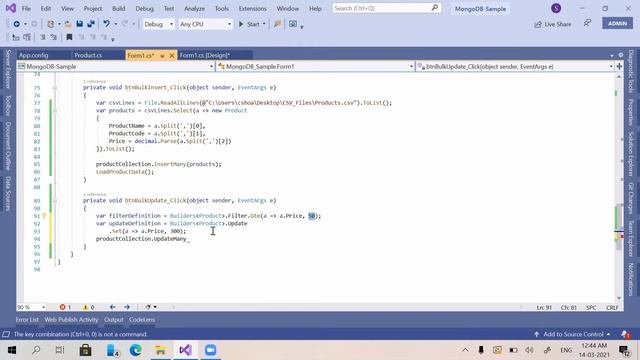This screenshot has width=640, height=360.
Task: Click the Visual Studio taskbar icon
Action: coord(185,350)
